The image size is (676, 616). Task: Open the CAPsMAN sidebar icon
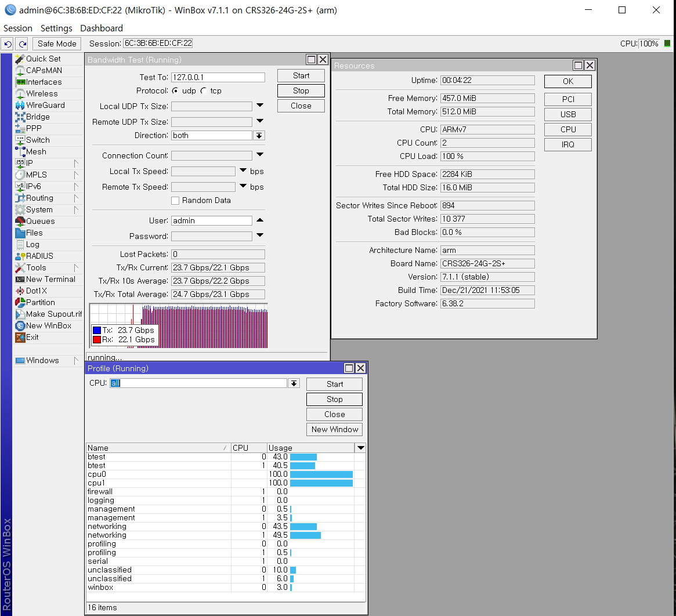[20, 70]
